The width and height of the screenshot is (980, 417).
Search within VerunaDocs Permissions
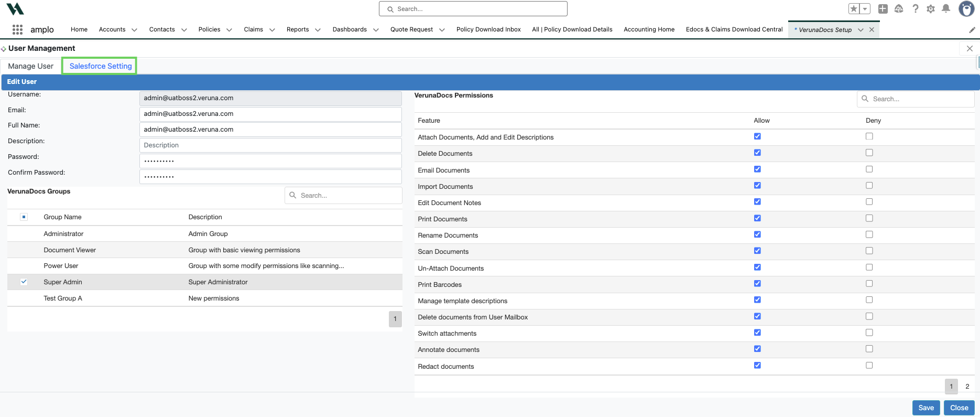(x=916, y=99)
